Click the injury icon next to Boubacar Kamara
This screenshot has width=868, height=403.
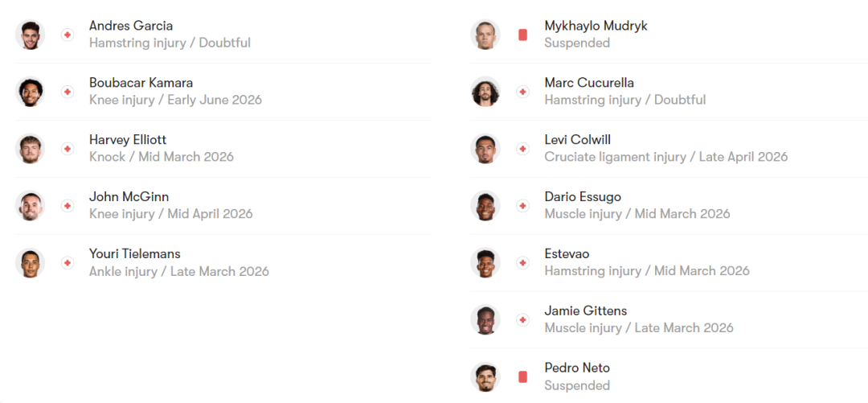click(68, 92)
